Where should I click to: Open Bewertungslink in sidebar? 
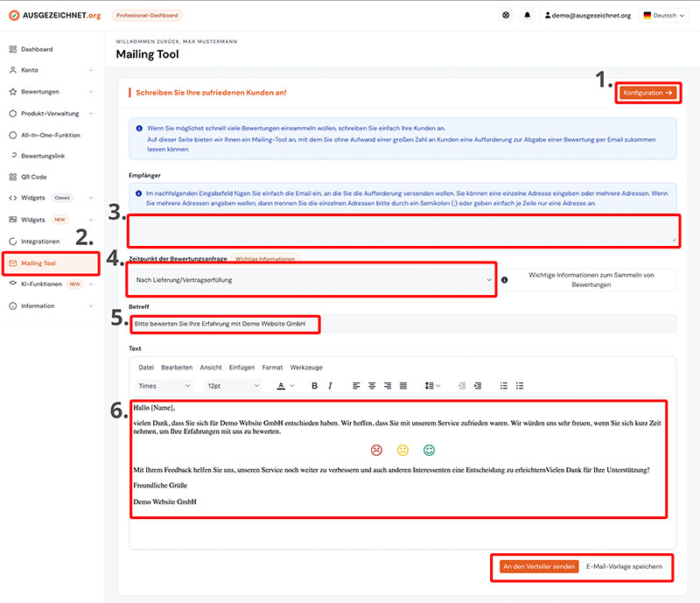tap(43, 156)
